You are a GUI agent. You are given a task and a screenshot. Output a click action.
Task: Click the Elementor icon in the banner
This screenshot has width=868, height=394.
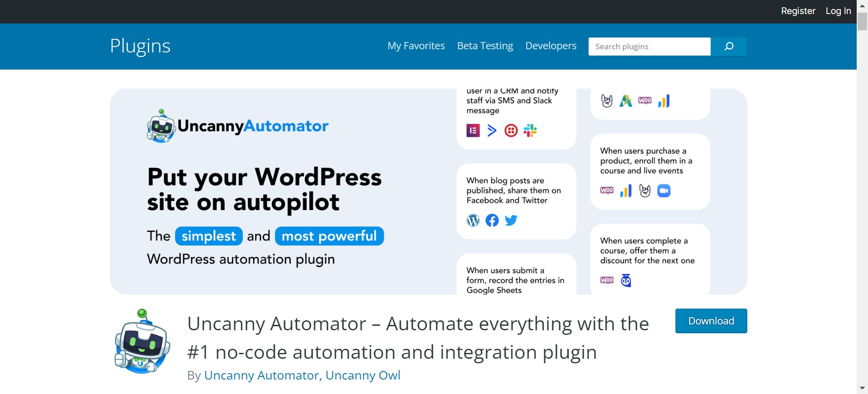click(473, 131)
